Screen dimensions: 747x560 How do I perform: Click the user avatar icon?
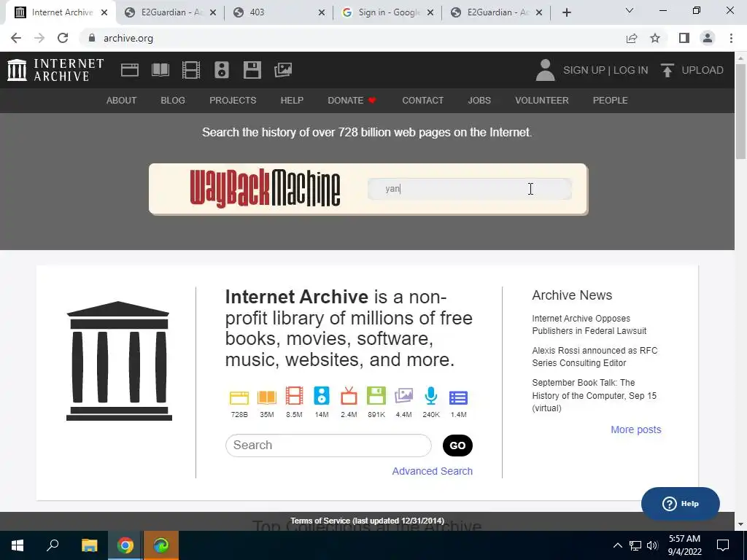[546, 70]
